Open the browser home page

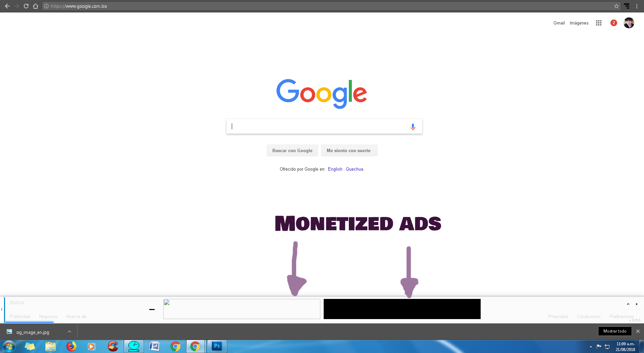tap(36, 6)
